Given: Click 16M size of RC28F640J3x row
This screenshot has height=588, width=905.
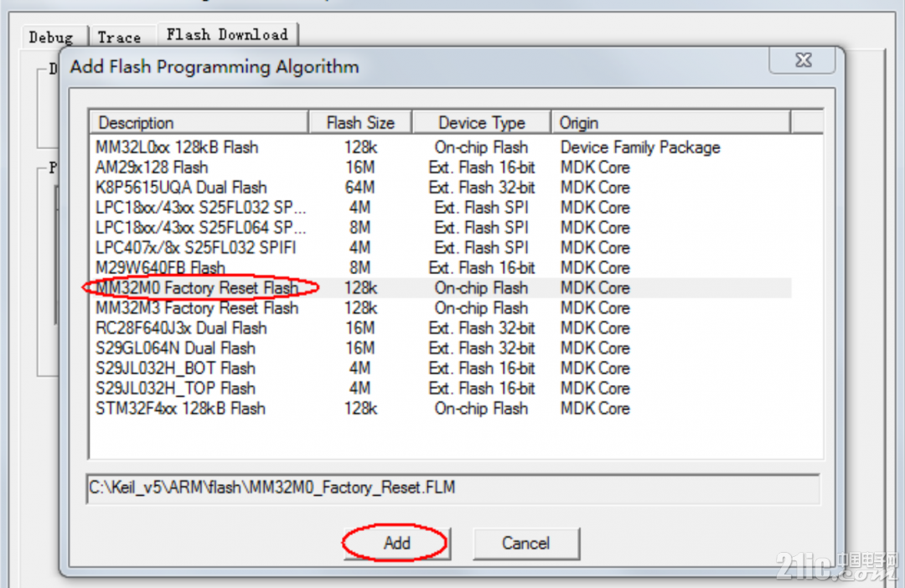Looking at the screenshot, I should point(360,328).
